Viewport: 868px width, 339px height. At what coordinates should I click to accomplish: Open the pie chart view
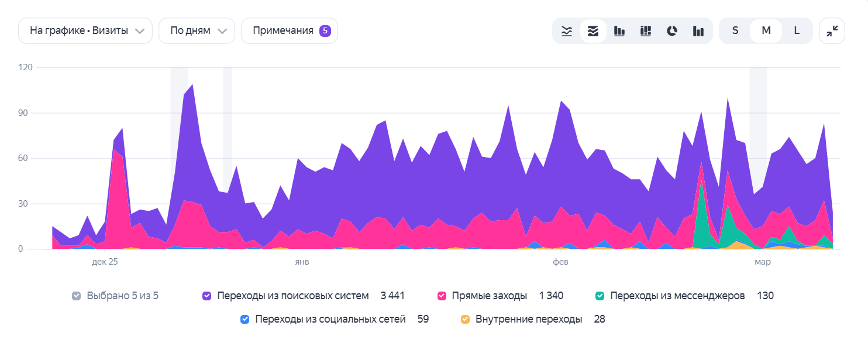[671, 30]
